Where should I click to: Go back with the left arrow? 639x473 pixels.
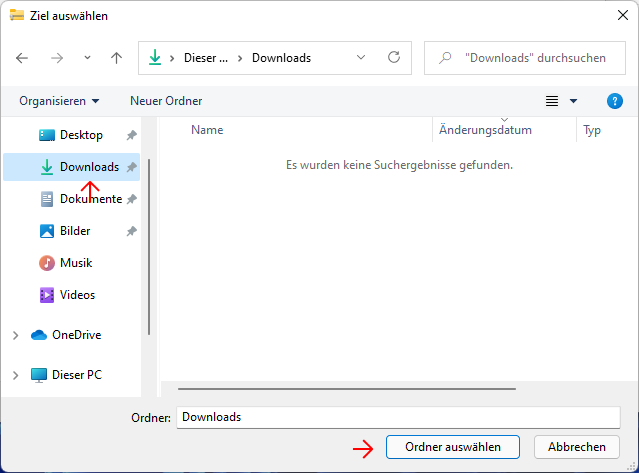[x=22, y=58]
